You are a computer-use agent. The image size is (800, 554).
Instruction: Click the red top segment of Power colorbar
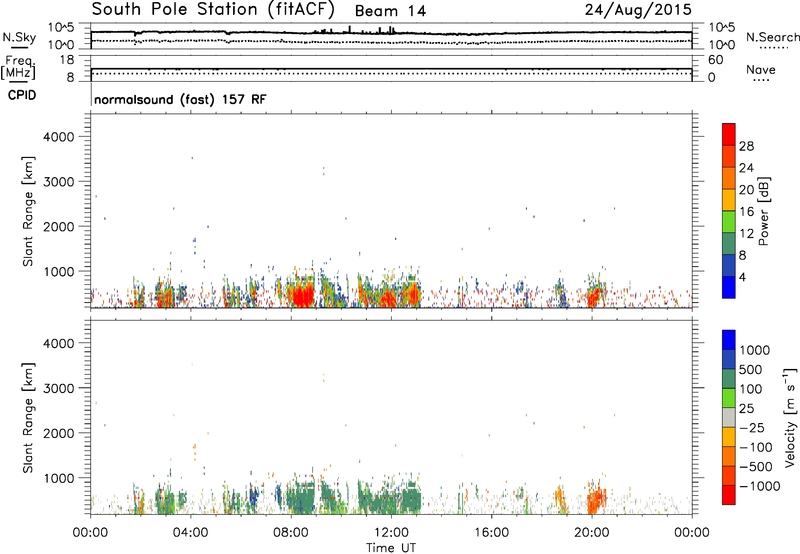[x=729, y=134]
